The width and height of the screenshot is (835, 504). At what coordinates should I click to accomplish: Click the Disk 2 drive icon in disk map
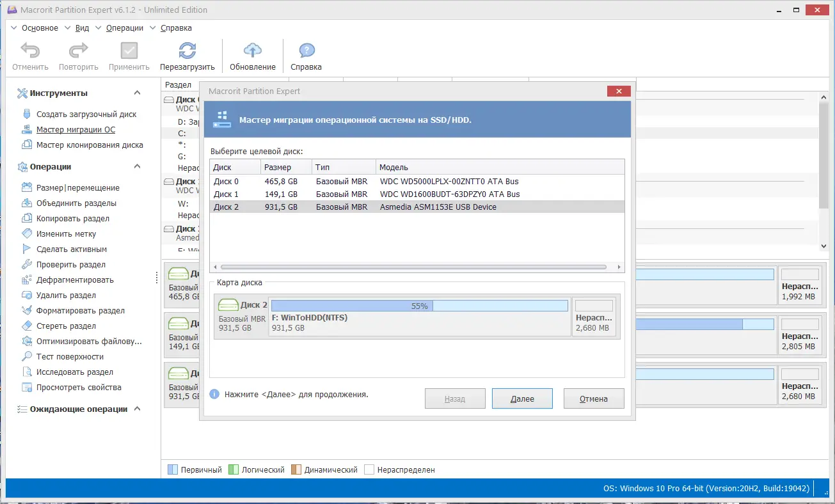click(x=228, y=305)
